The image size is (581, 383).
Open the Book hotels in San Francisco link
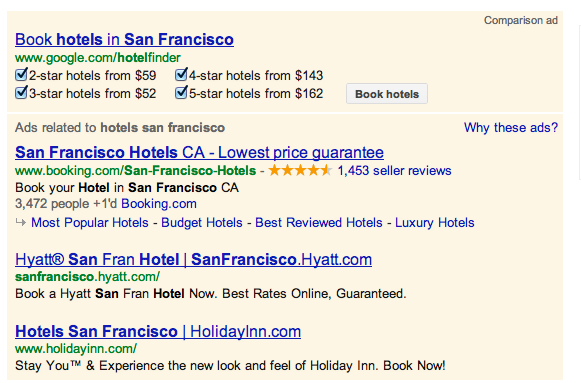124,39
